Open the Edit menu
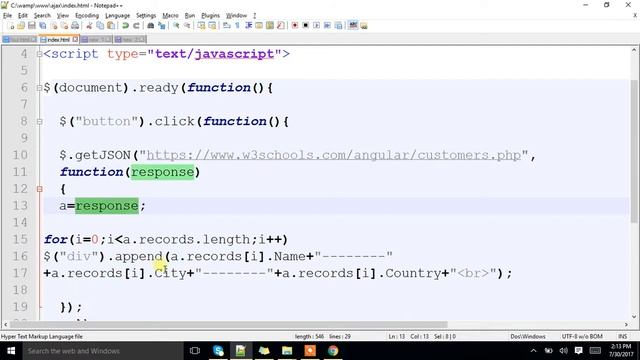 (x=22, y=16)
